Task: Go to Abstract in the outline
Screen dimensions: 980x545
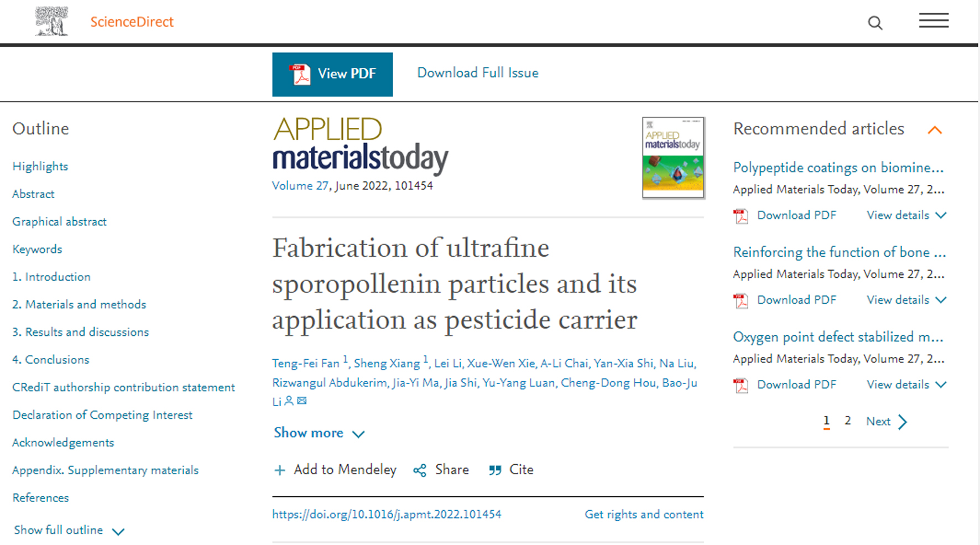Action: click(33, 194)
